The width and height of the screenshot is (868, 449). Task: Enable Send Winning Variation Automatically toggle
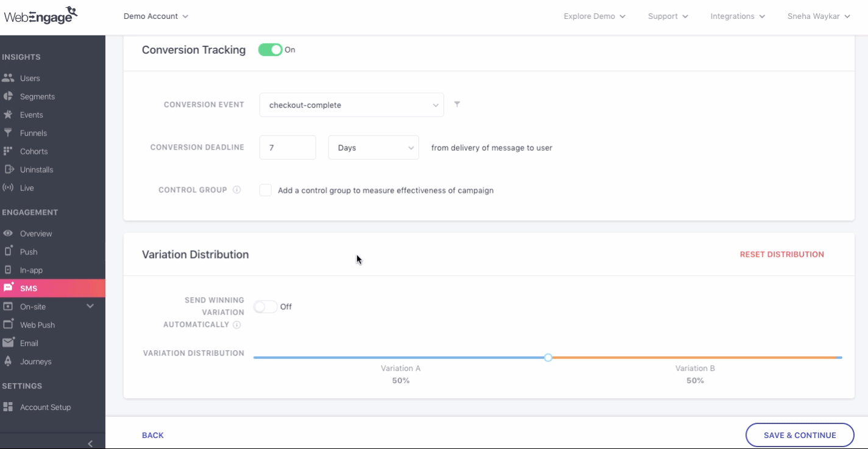coord(265,307)
